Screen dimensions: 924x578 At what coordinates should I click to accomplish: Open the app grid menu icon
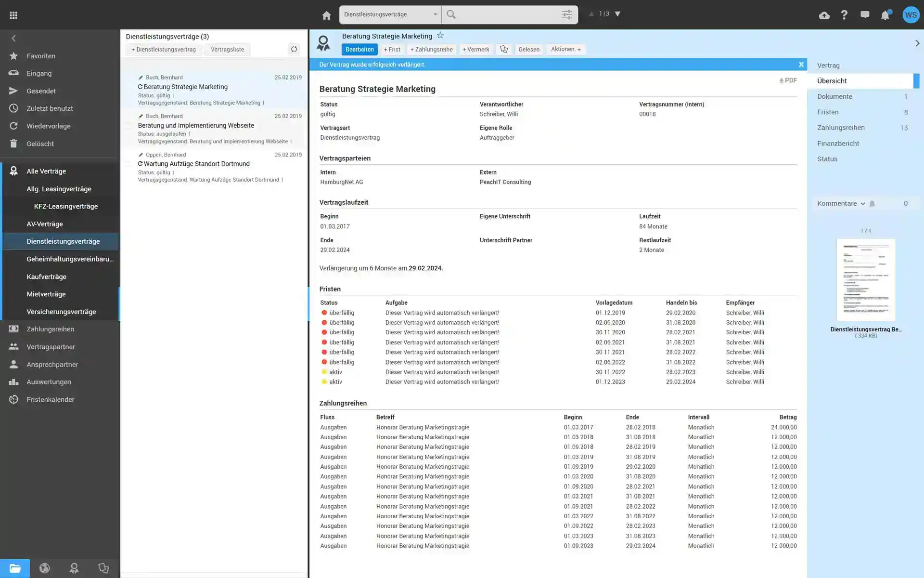[x=13, y=15]
